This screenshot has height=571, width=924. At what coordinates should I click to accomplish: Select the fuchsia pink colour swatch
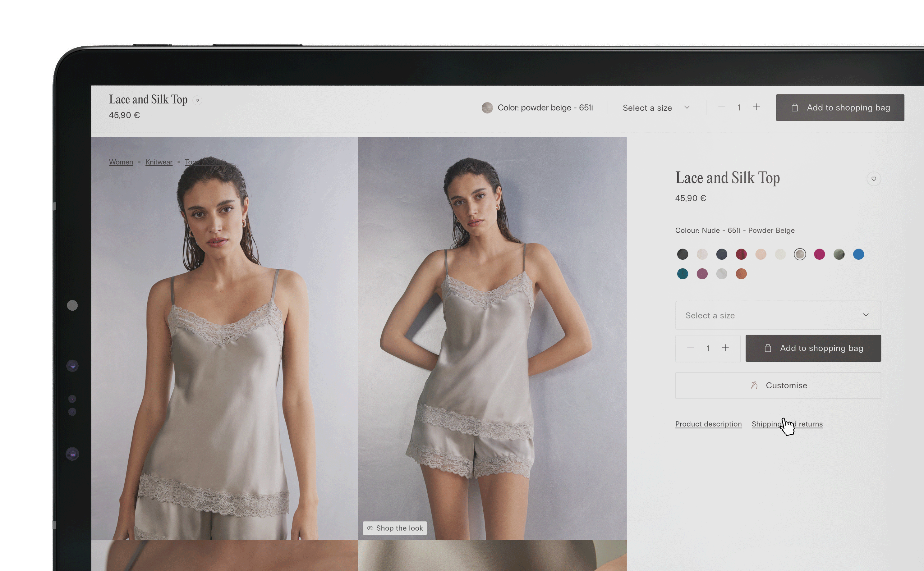[819, 254]
